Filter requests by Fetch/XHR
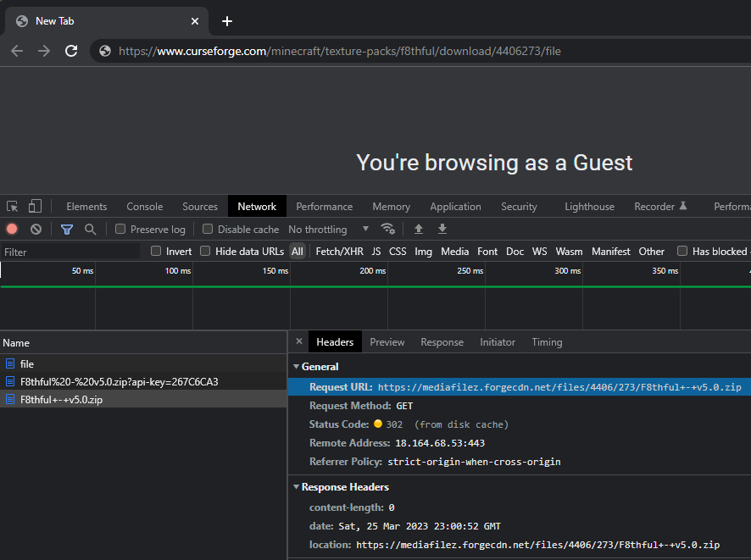 coord(340,252)
